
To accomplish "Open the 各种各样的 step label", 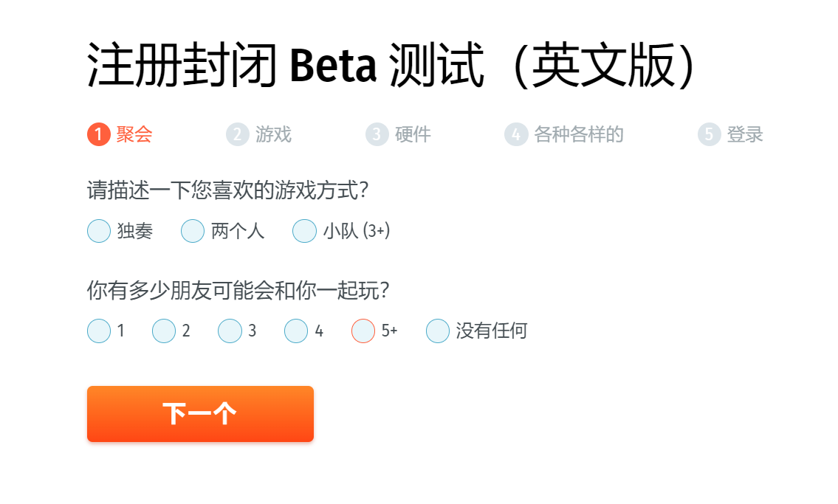I will (x=579, y=134).
